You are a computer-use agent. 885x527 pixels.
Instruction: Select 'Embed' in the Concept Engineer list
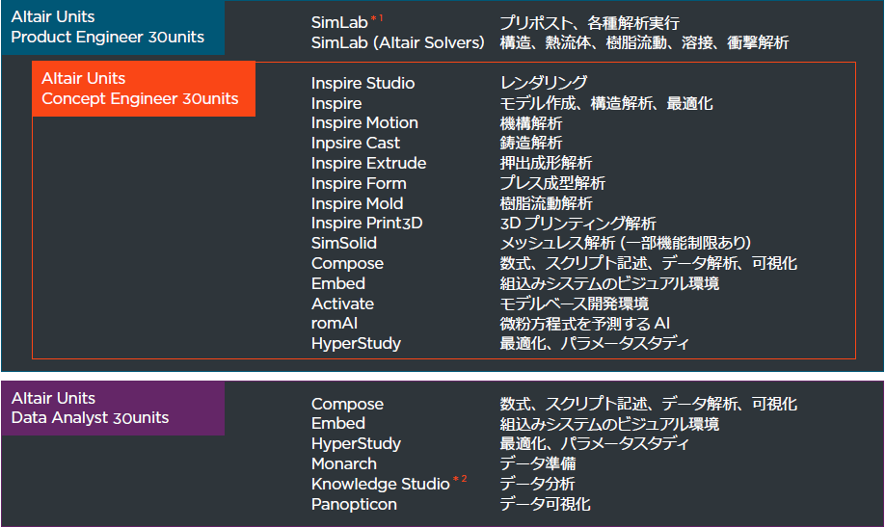(x=338, y=283)
